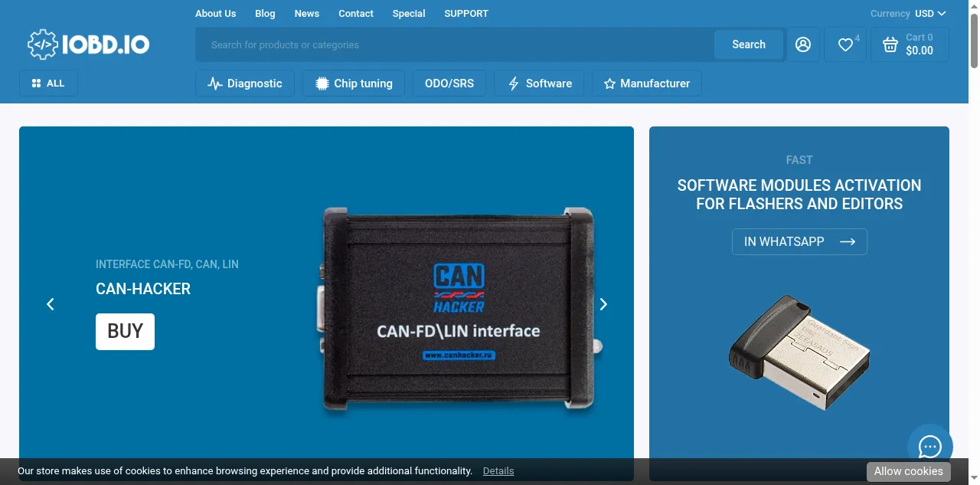The image size is (980, 485).
Task: Click the USB dongle image
Action: coord(799,352)
